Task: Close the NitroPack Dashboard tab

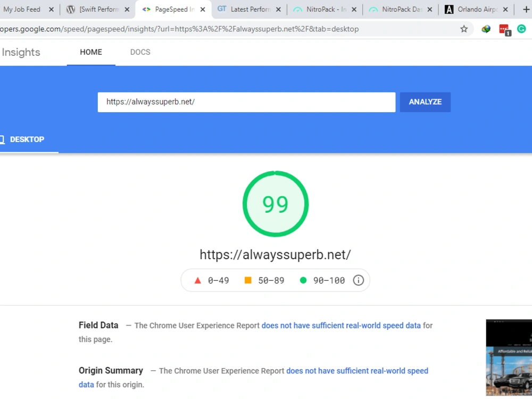Action: pos(429,10)
